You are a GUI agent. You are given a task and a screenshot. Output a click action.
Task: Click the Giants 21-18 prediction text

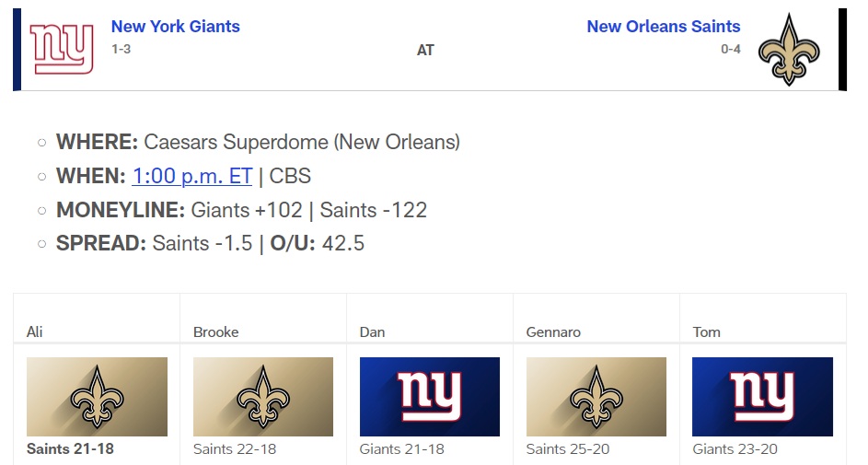401,449
